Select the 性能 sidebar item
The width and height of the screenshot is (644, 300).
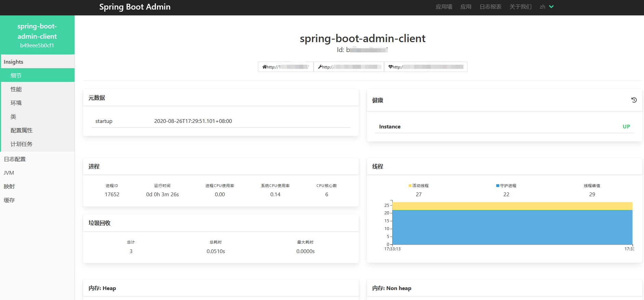click(38, 89)
